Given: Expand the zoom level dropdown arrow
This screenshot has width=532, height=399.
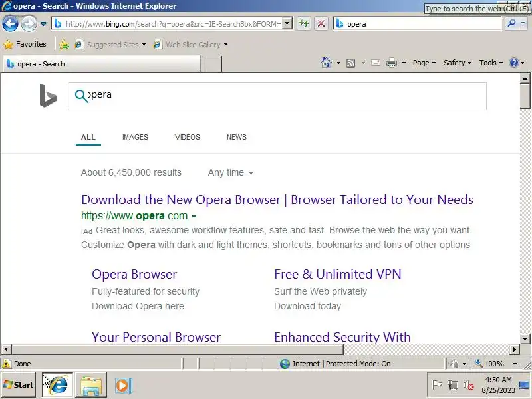Looking at the screenshot, I should 515,364.
